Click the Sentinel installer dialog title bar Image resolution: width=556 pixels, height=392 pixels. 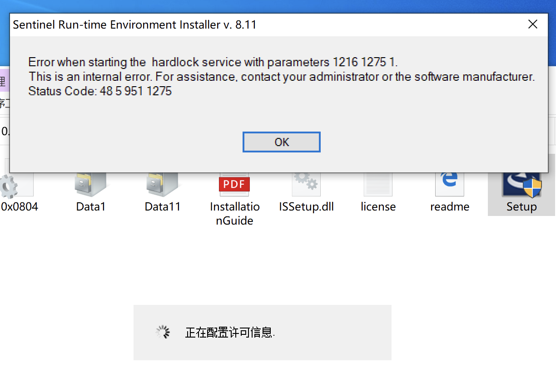click(x=263, y=24)
